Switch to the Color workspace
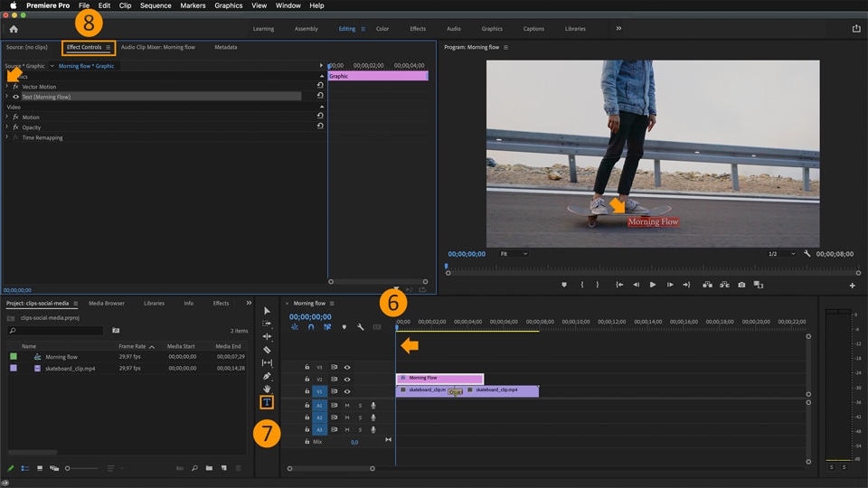The height and width of the screenshot is (488, 868). pos(382,29)
